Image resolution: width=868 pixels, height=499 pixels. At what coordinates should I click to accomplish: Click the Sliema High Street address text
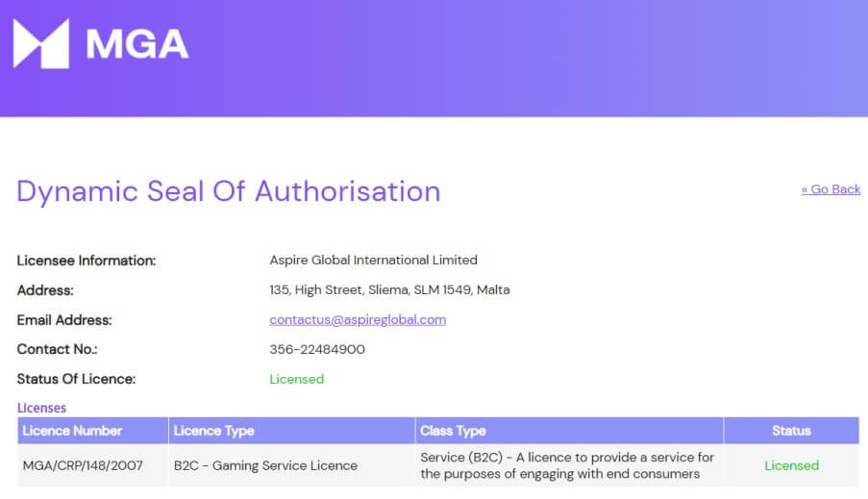389,289
